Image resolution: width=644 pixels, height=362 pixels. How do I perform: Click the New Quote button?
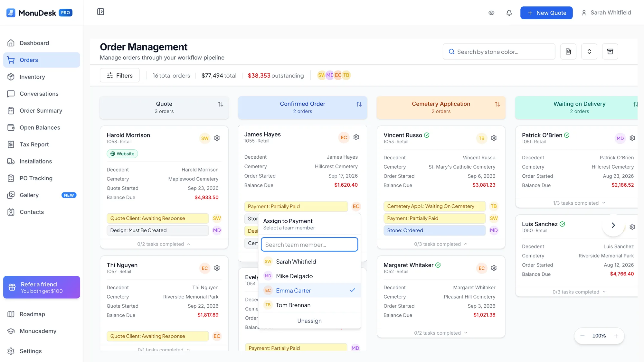(x=546, y=13)
